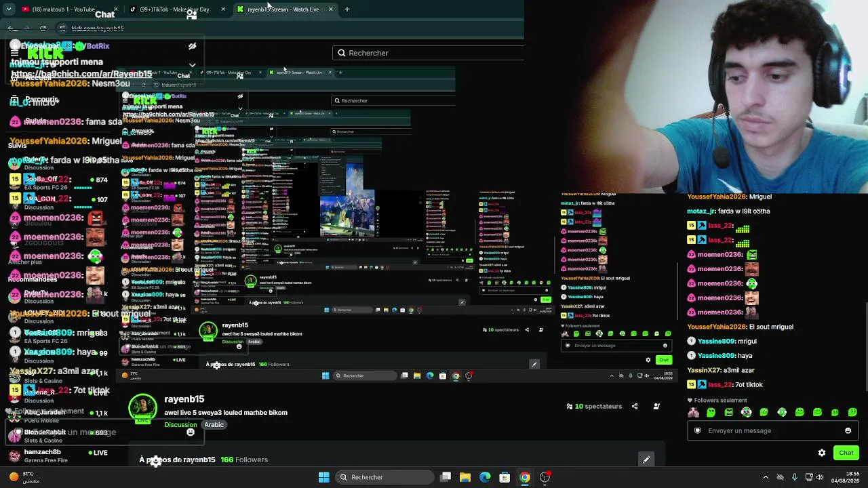Open the rayenb15 channel avatar

tap(142, 408)
